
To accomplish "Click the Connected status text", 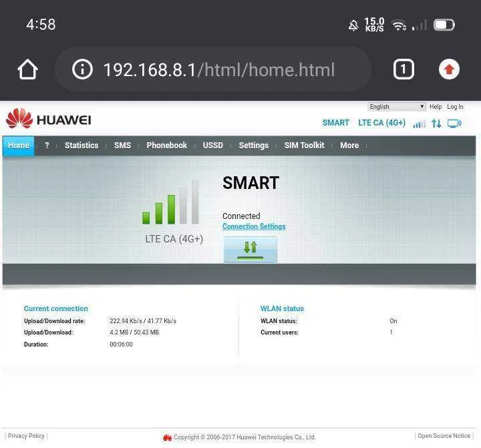I will pyautogui.click(x=241, y=216).
